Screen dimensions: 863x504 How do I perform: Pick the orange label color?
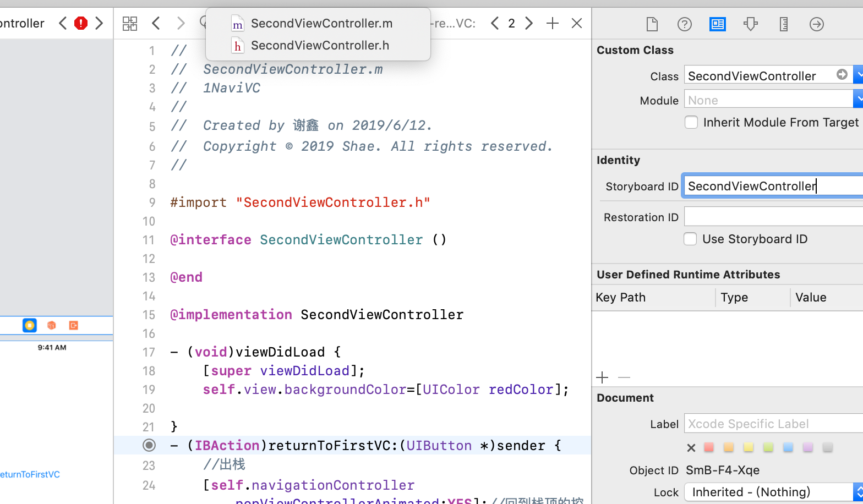click(729, 447)
